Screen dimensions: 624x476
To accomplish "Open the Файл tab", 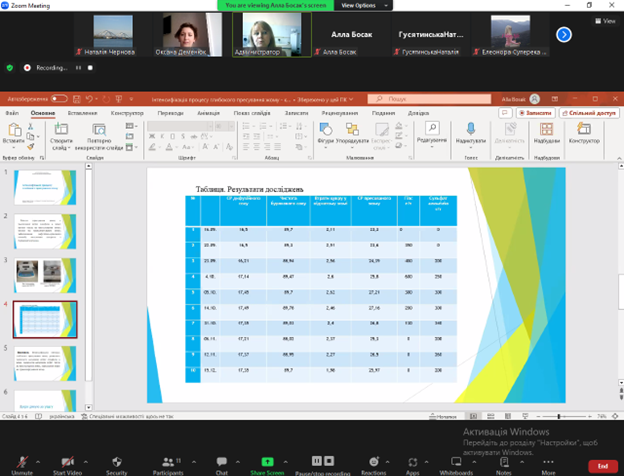I will pos(12,113).
